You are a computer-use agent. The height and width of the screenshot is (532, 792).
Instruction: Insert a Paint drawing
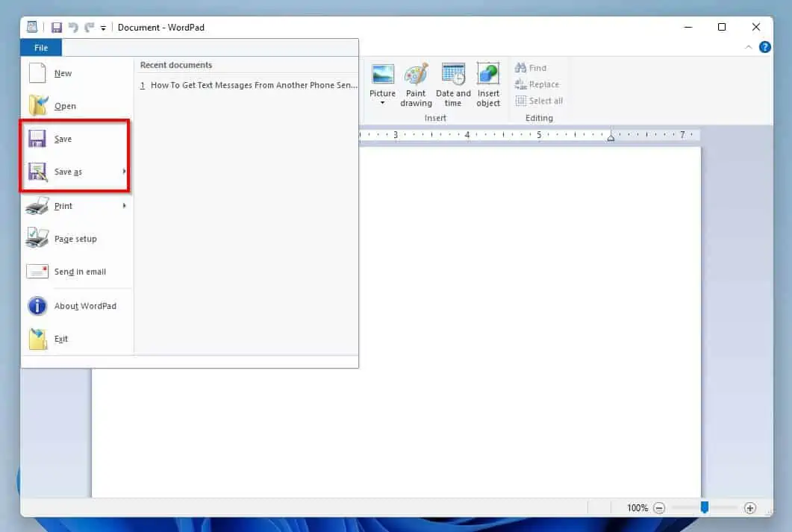tap(416, 85)
